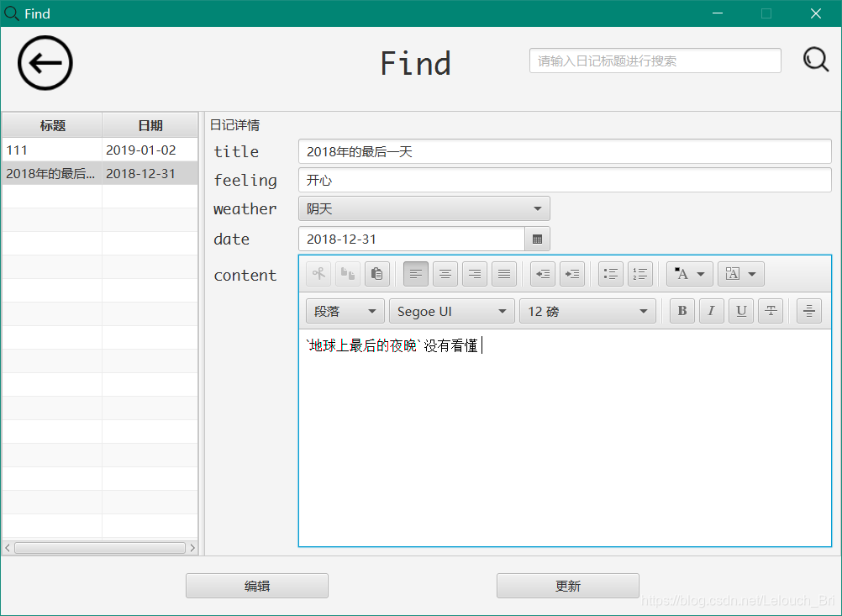Insert horizontal rule in content
The width and height of the screenshot is (842, 616).
(x=809, y=311)
